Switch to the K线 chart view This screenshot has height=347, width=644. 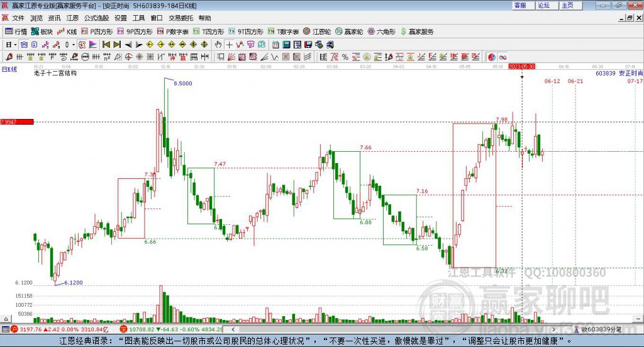coord(67,31)
